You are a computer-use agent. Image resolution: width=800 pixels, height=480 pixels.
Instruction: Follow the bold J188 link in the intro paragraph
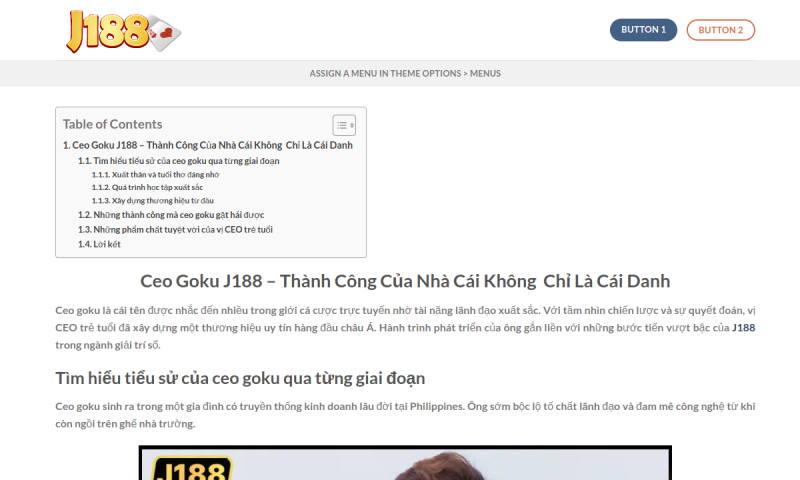pos(743,327)
